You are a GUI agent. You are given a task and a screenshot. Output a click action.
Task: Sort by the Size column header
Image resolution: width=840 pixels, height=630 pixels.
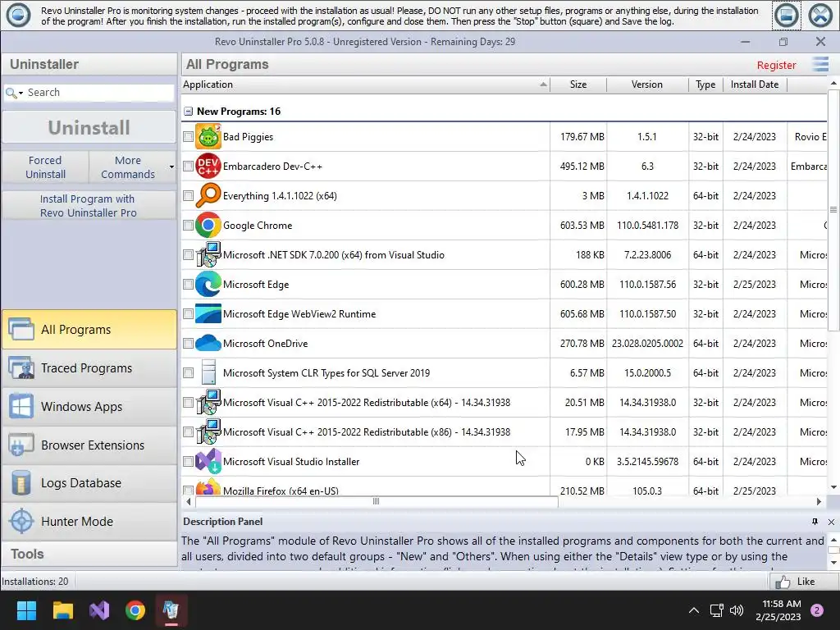[x=578, y=84]
